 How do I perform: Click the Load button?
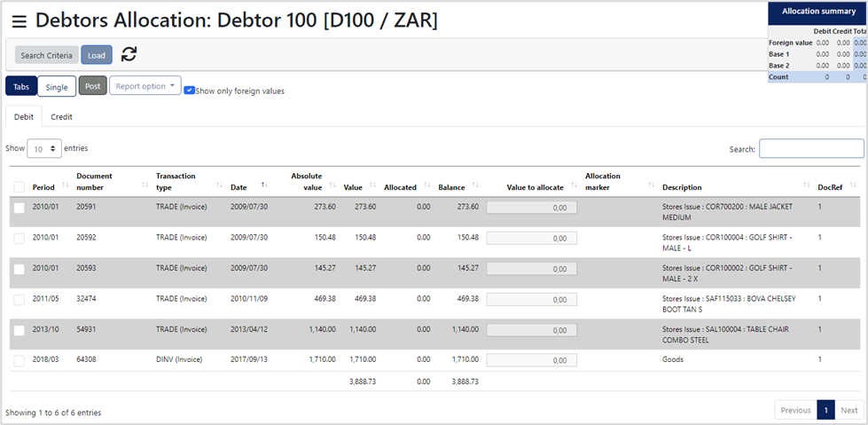coord(97,55)
